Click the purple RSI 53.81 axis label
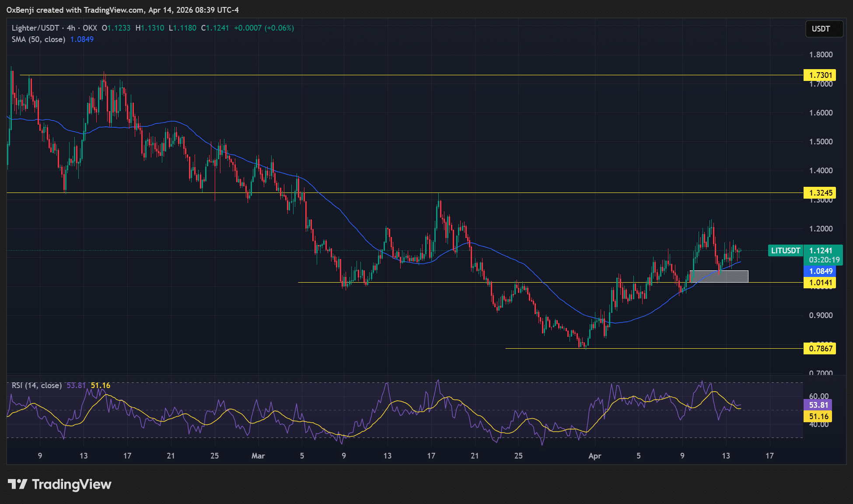 pos(818,405)
